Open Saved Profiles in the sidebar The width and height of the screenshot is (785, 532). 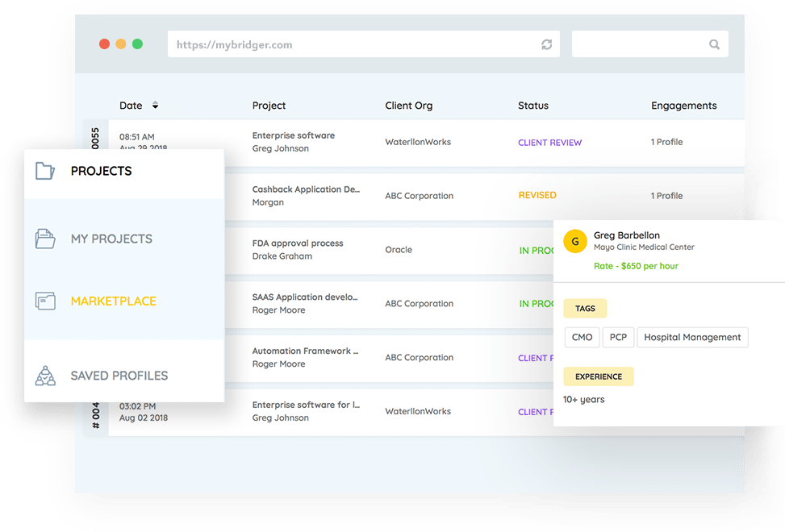click(x=119, y=376)
